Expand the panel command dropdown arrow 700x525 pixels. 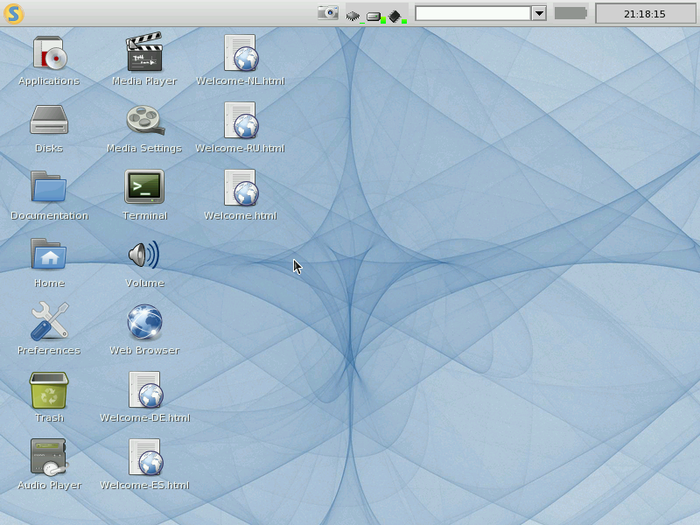[539, 13]
